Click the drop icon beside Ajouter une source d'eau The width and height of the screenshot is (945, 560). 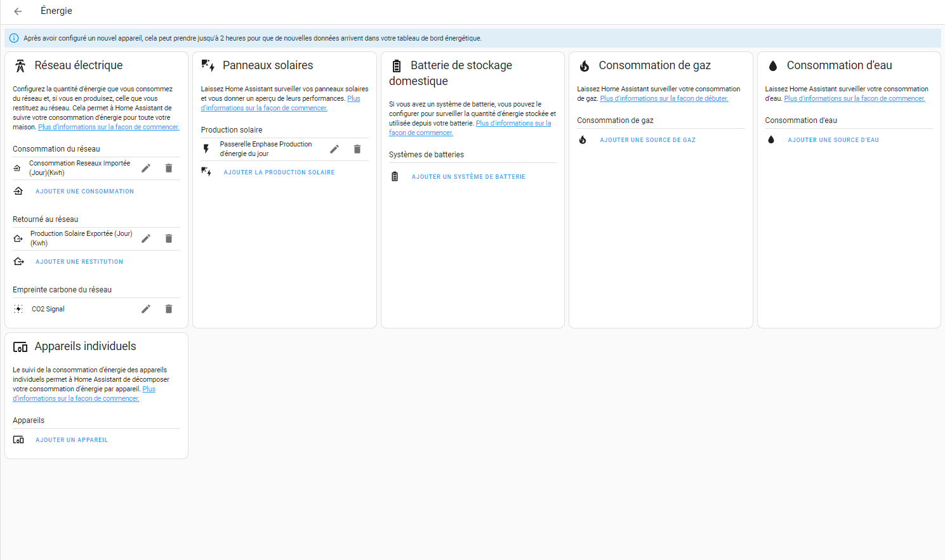pos(771,140)
